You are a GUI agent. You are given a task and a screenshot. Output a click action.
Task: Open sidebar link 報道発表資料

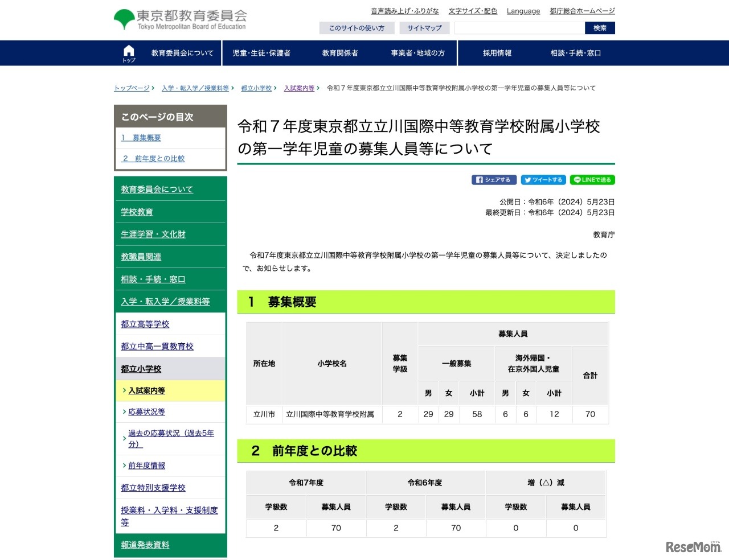[145, 545]
